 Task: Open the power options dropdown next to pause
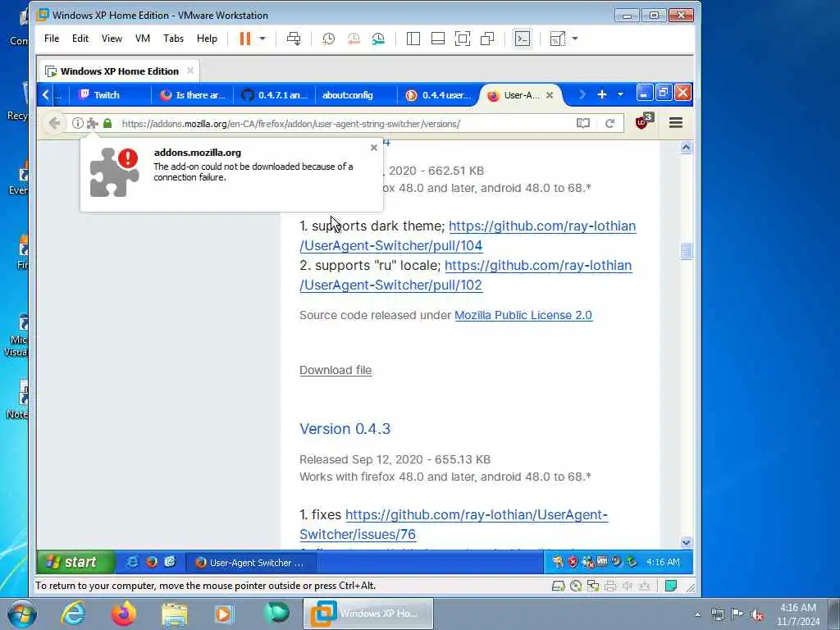click(262, 39)
